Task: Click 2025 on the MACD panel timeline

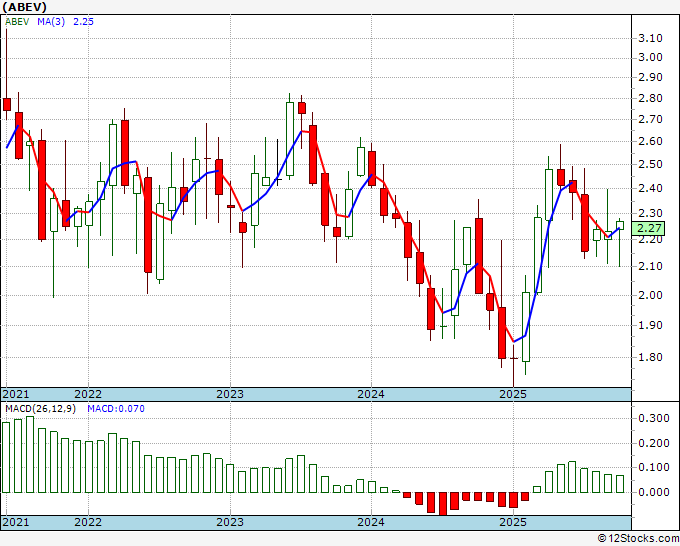Action: coord(513,522)
